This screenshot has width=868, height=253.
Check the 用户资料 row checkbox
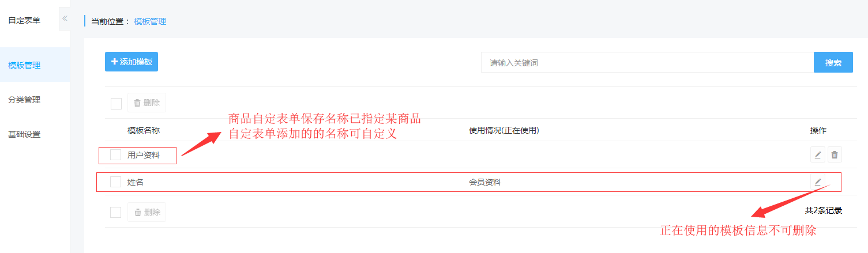point(115,154)
